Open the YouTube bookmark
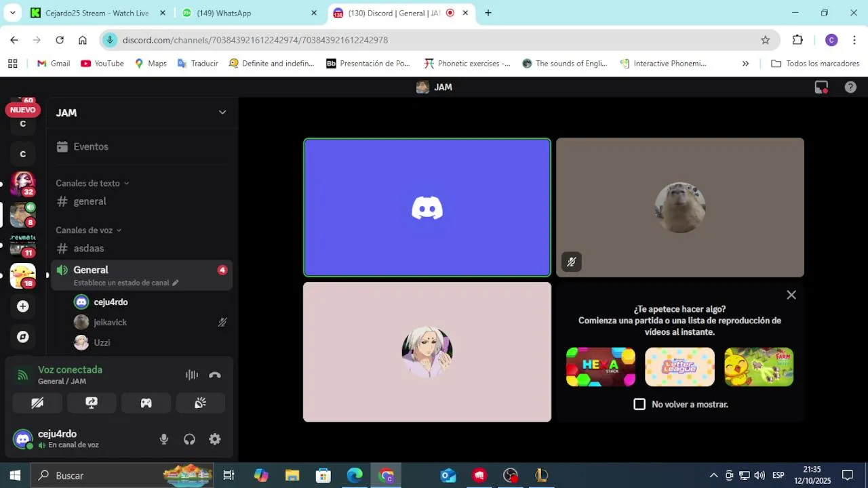 [x=102, y=63]
